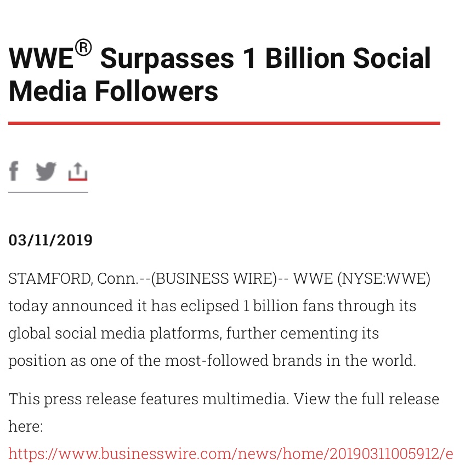Viewport: 454px width, 476px height.
Task: Share the article on Twitter
Action: (46, 171)
